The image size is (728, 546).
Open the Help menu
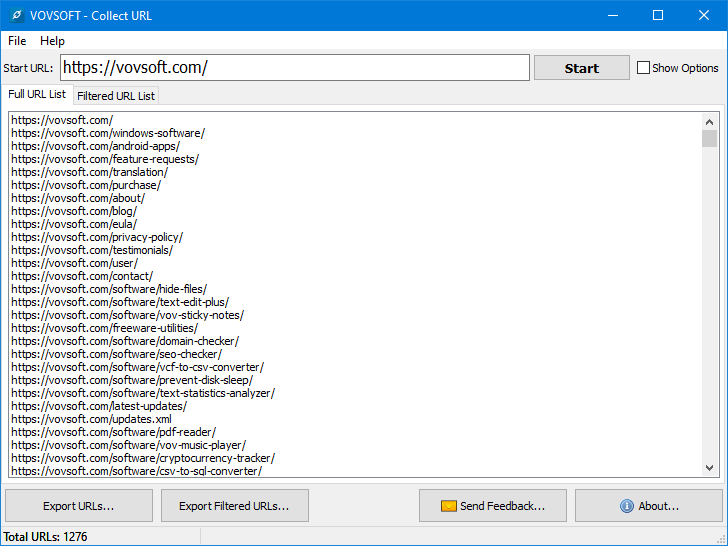point(52,41)
